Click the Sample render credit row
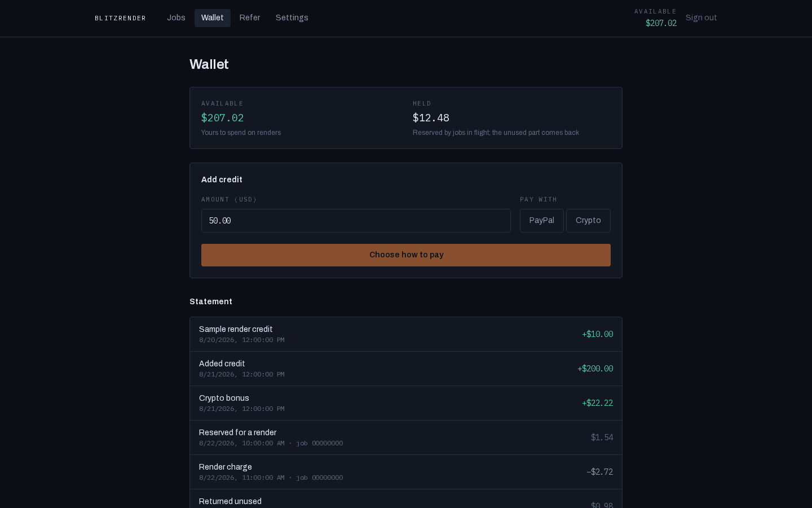Image resolution: width=812 pixels, height=508 pixels. click(x=406, y=334)
